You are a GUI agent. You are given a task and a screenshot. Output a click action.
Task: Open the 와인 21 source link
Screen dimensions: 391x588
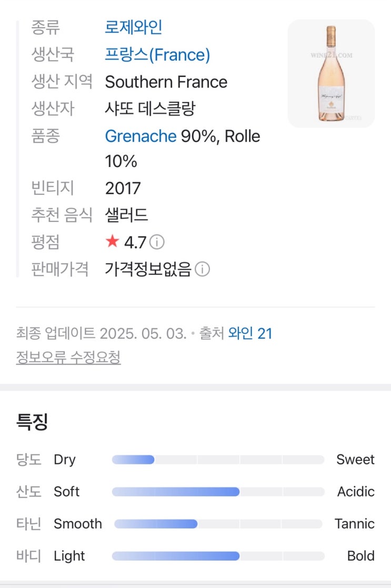(250, 334)
